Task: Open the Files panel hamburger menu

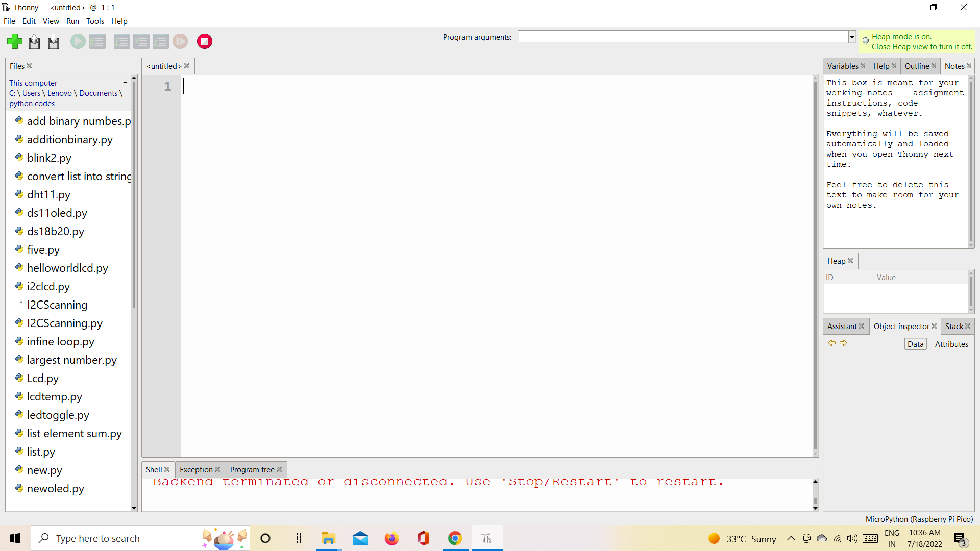Action: click(125, 83)
